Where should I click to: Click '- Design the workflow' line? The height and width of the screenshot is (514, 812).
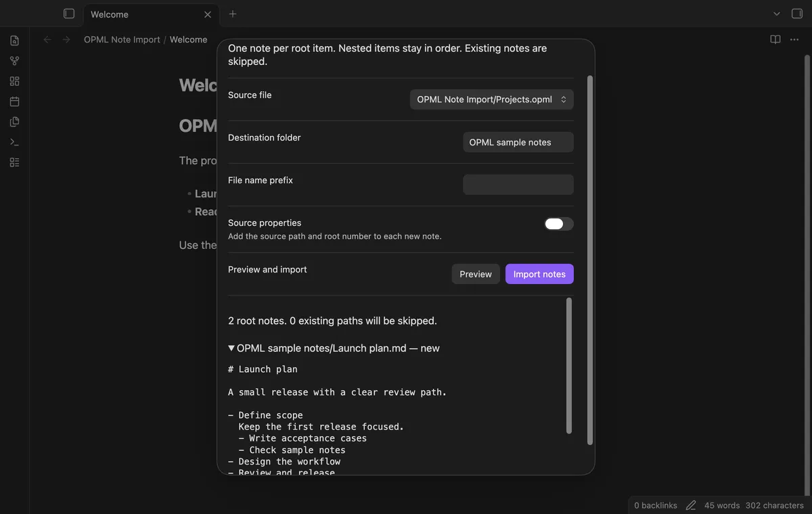284,461
